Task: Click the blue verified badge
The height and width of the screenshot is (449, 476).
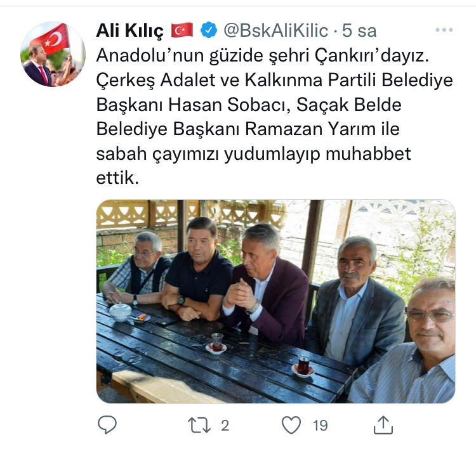Action: [x=209, y=30]
